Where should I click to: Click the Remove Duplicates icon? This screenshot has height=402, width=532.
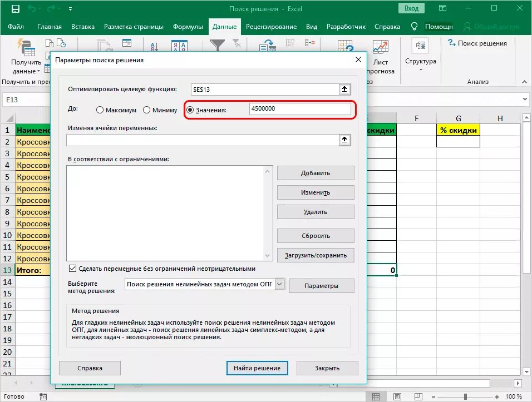click(x=310, y=42)
